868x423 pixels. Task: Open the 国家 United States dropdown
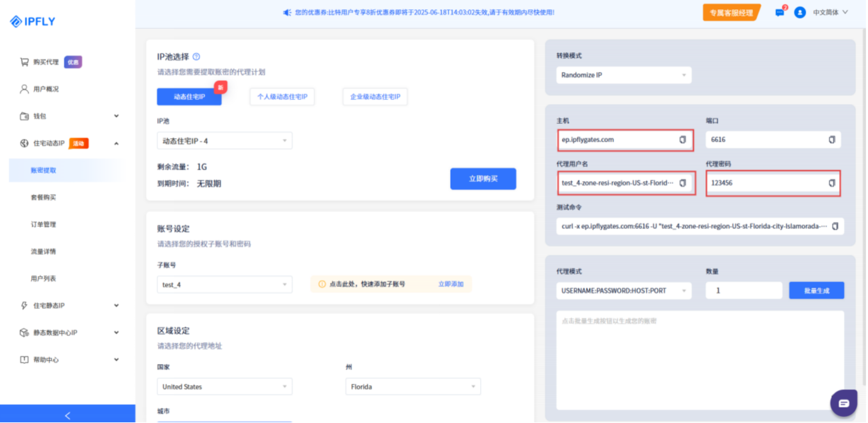click(225, 387)
